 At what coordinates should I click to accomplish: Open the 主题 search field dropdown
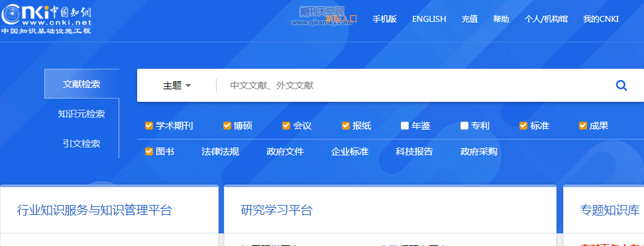[177, 85]
